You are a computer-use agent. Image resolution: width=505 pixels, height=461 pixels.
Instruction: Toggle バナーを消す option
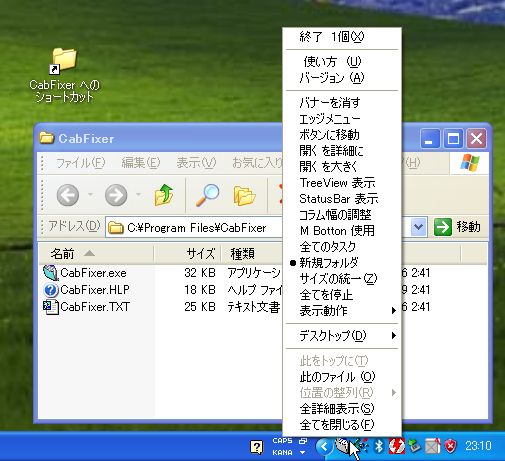pos(342,103)
